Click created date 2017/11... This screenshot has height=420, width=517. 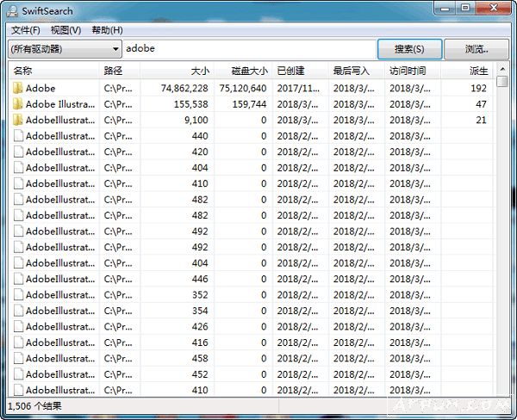298,89
